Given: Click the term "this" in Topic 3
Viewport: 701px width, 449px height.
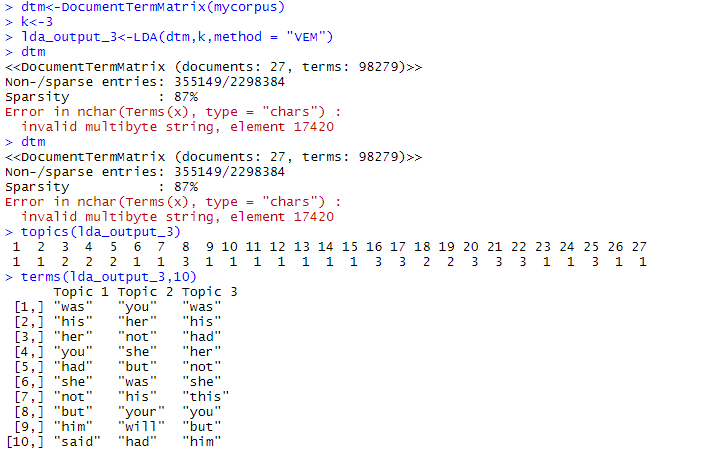Looking at the screenshot, I should [206, 397].
